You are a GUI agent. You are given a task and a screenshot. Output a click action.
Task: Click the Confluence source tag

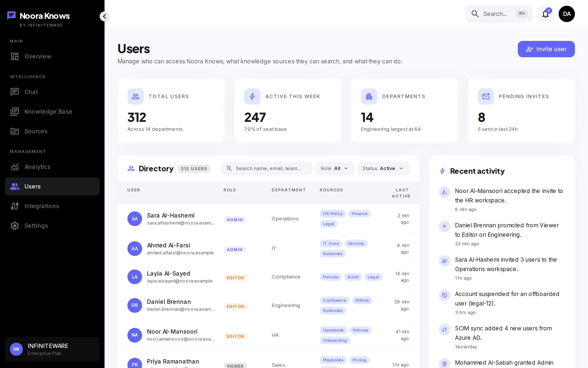tap(335, 300)
